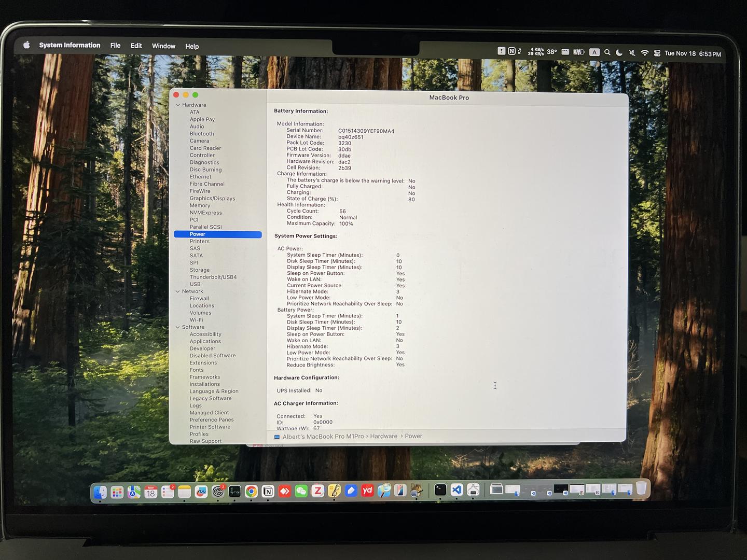Viewport: 747px width, 560px height.
Task: Open WeChat from the Dock
Action: coord(301,491)
